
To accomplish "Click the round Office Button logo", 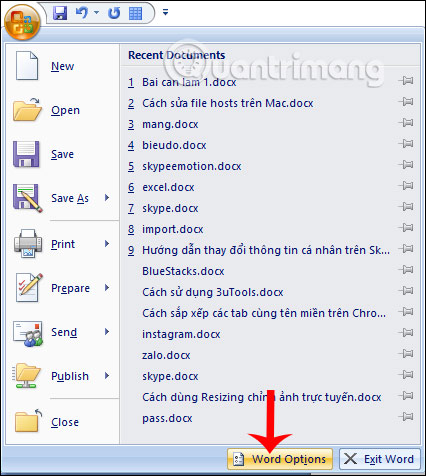I will [22, 22].
